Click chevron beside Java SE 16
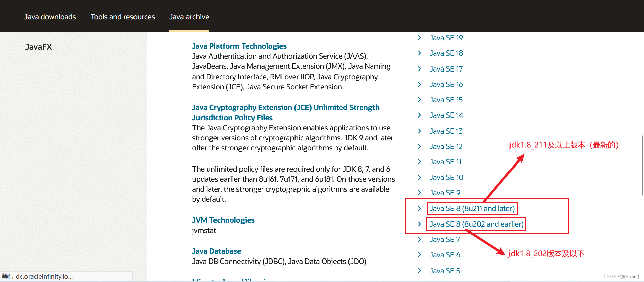The width and height of the screenshot is (644, 282). point(419,84)
